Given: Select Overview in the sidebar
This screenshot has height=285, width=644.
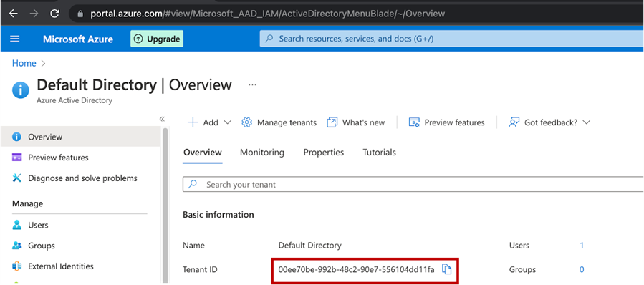Looking at the screenshot, I should point(80,137).
